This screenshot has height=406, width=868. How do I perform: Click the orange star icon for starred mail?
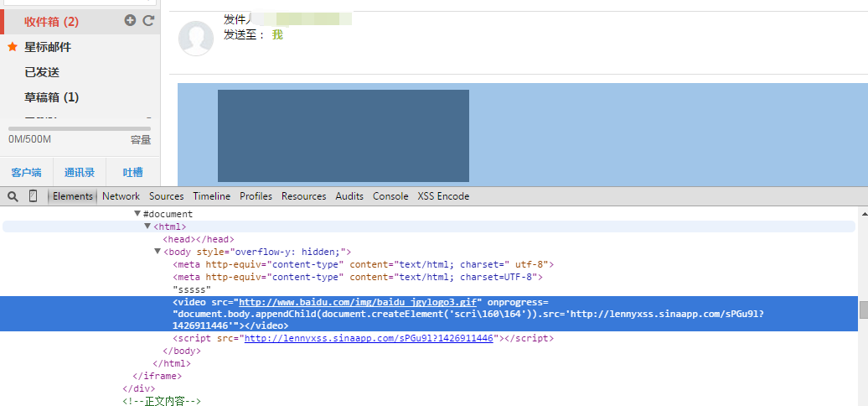click(13, 47)
